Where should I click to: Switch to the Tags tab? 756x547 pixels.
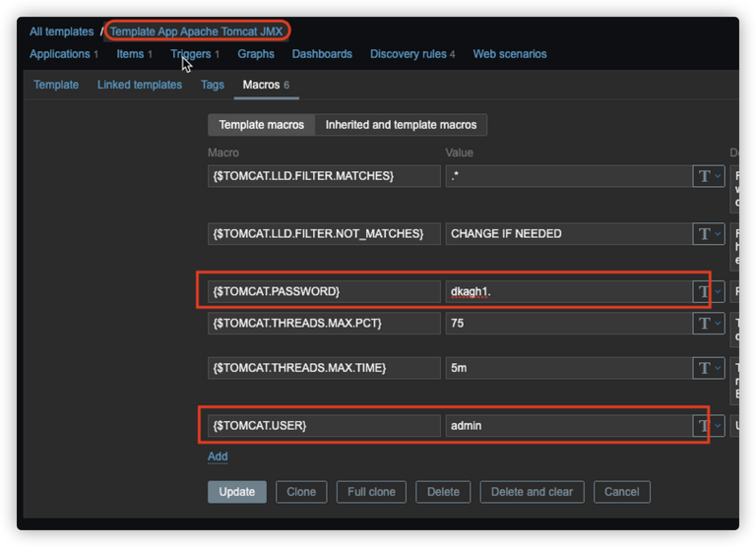pyautogui.click(x=213, y=85)
